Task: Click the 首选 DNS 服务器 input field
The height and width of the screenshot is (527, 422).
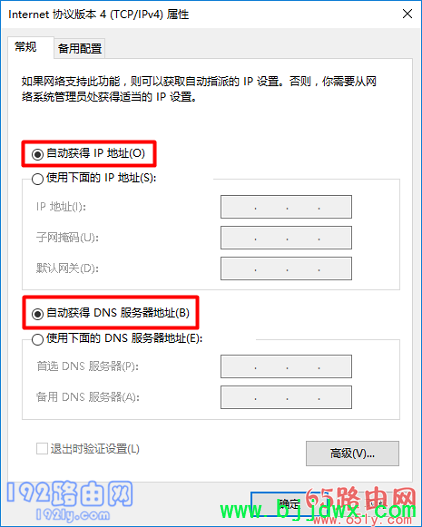Action: click(286, 366)
